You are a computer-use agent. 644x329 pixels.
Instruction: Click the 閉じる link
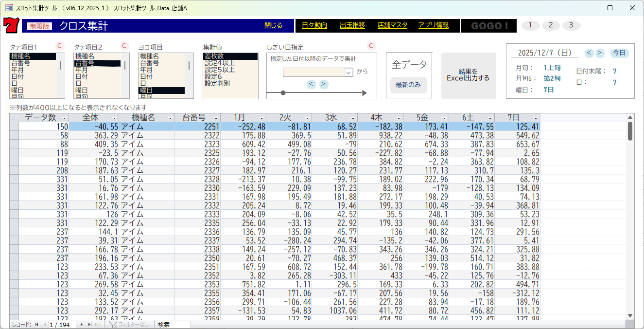tap(273, 25)
